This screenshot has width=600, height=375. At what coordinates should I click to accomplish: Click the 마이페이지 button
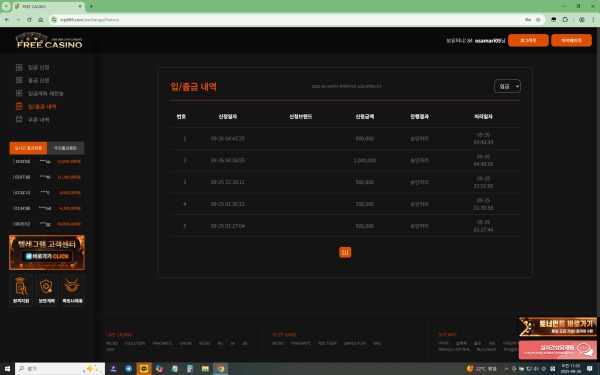571,41
